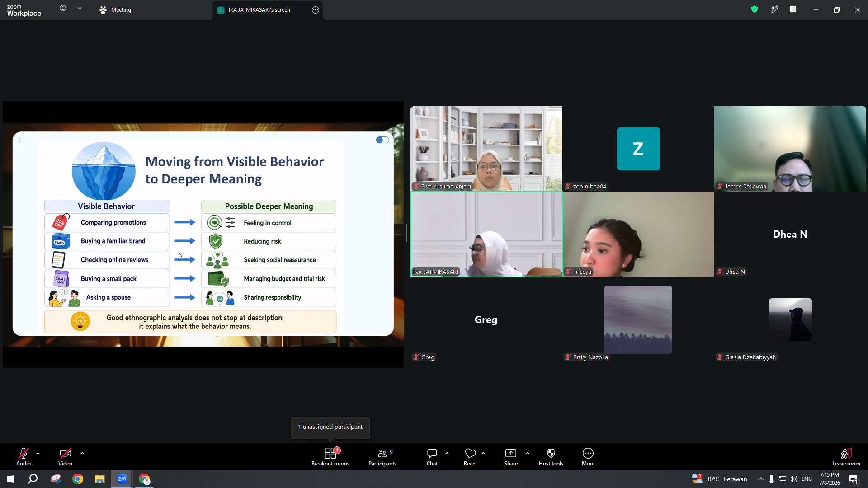Click the 1 unassigned participant tooltip

click(x=330, y=427)
